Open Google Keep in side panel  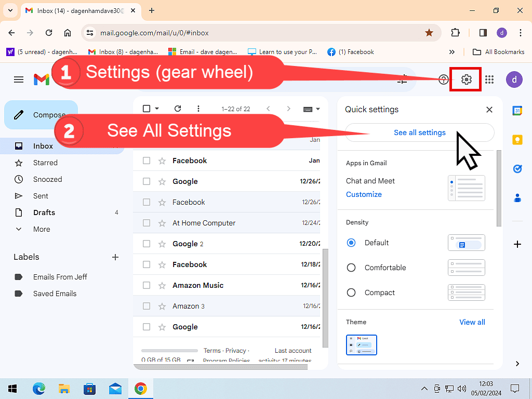(517, 140)
